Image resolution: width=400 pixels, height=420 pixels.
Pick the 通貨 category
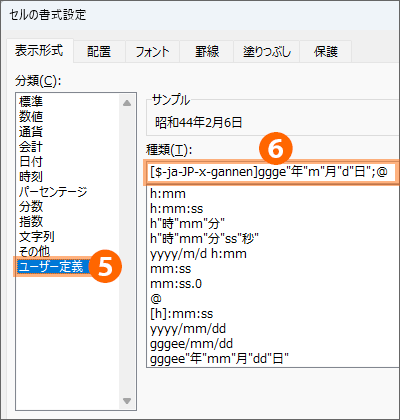[x=31, y=131]
